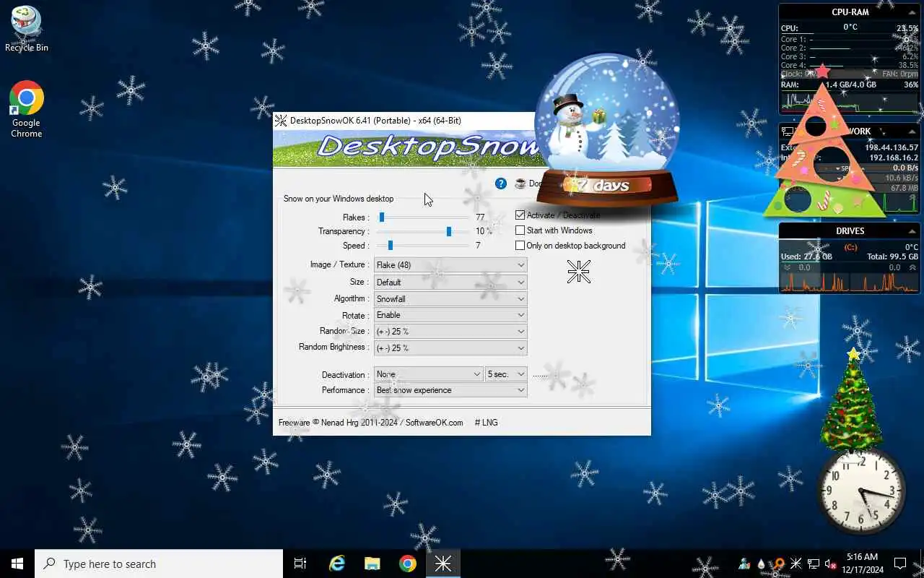Image resolution: width=924 pixels, height=578 pixels.
Task: Click the snowflake preview image in settings
Action: (x=579, y=272)
